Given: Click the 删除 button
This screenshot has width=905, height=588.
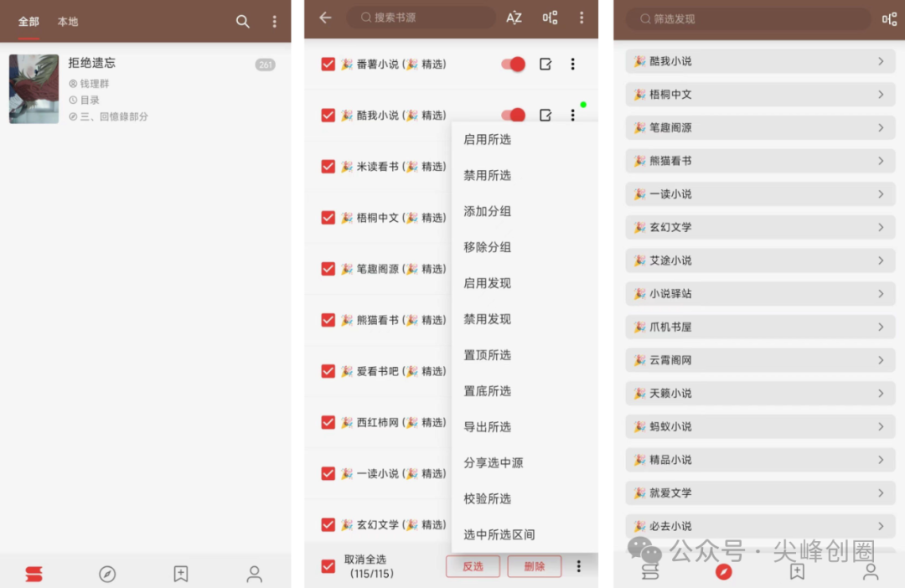Looking at the screenshot, I should pyautogui.click(x=535, y=566).
